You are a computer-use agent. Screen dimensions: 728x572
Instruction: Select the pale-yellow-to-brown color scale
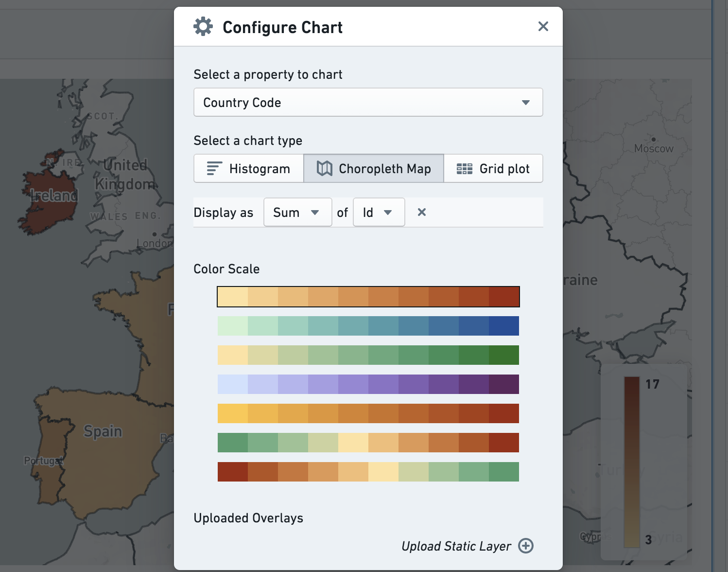pyautogui.click(x=368, y=297)
